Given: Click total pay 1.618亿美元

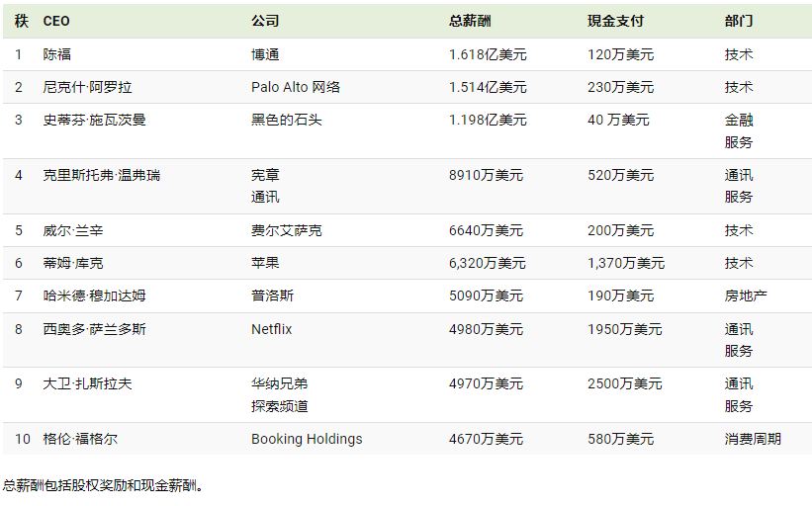Looking at the screenshot, I should 488,54.
